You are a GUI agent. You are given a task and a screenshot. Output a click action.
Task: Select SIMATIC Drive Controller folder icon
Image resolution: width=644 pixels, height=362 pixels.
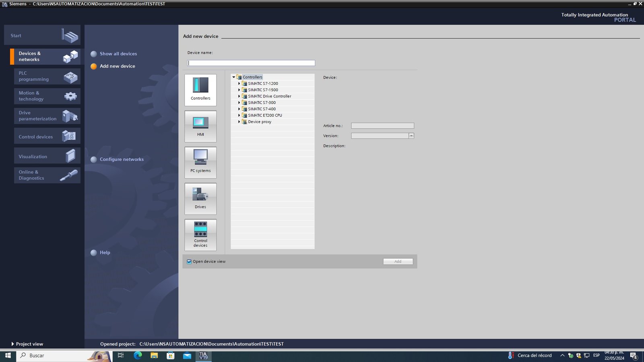(x=244, y=96)
